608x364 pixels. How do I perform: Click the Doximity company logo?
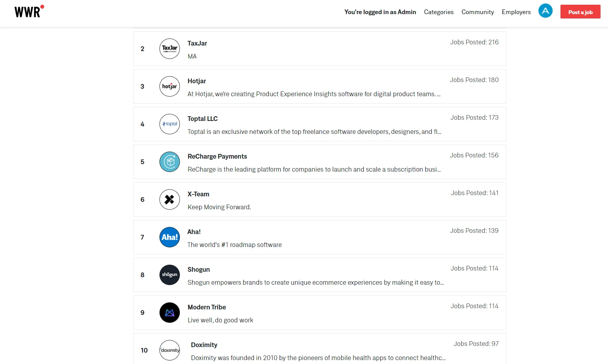(170, 350)
